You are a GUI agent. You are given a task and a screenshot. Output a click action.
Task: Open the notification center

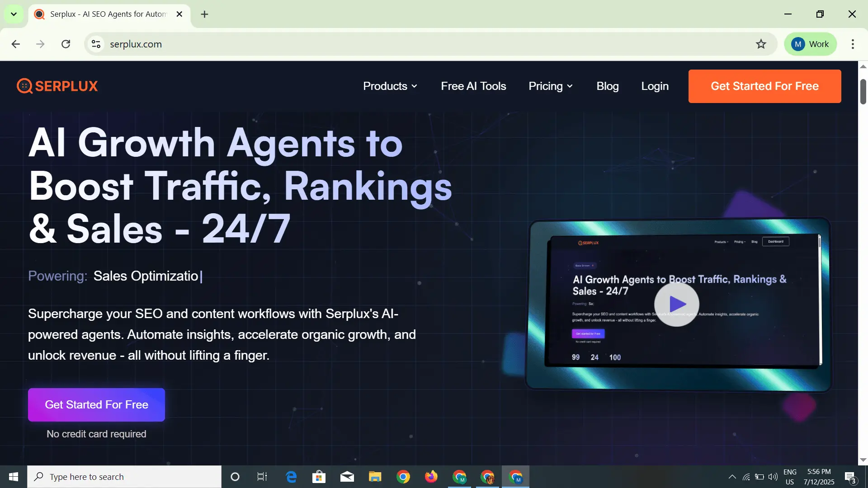click(x=850, y=477)
